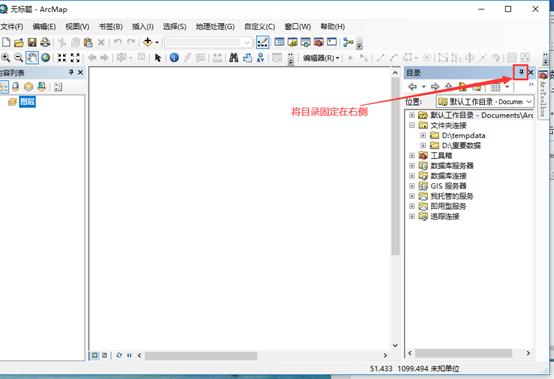Close the Table of Contents panel
This screenshot has height=379, width=554.
pyautogui.click(x=81, y=72)
